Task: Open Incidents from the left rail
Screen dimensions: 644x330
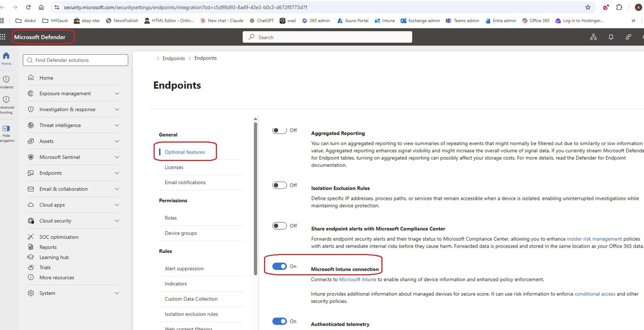Action: point(6,79)
